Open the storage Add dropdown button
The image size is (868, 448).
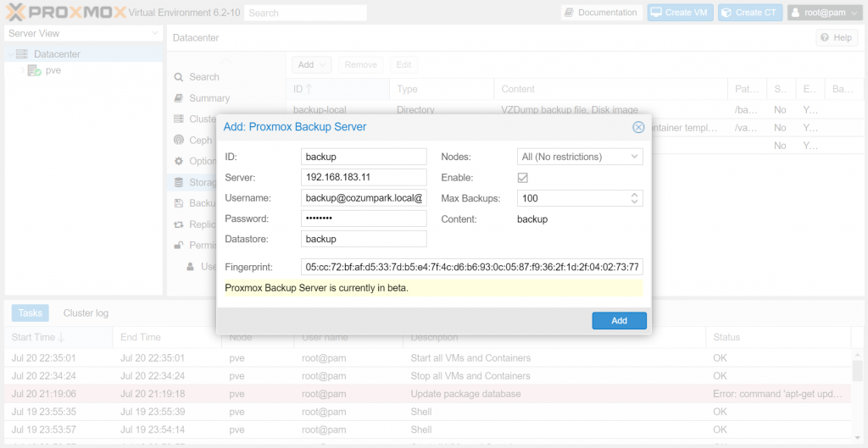[x=312, y=64]
